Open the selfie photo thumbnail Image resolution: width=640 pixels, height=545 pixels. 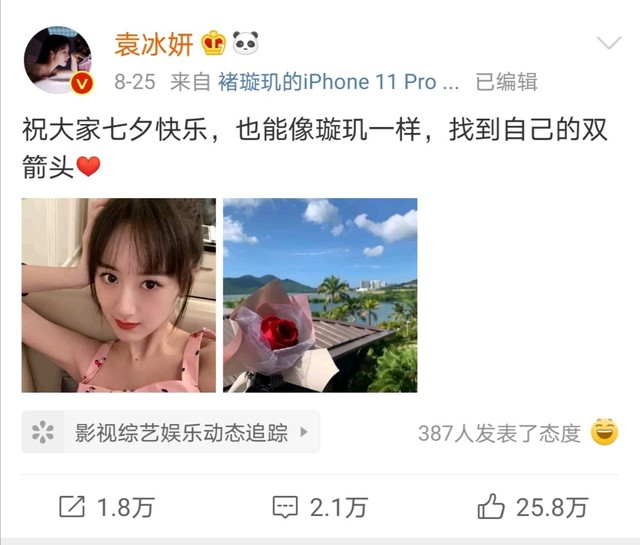[x=119, y=295]
